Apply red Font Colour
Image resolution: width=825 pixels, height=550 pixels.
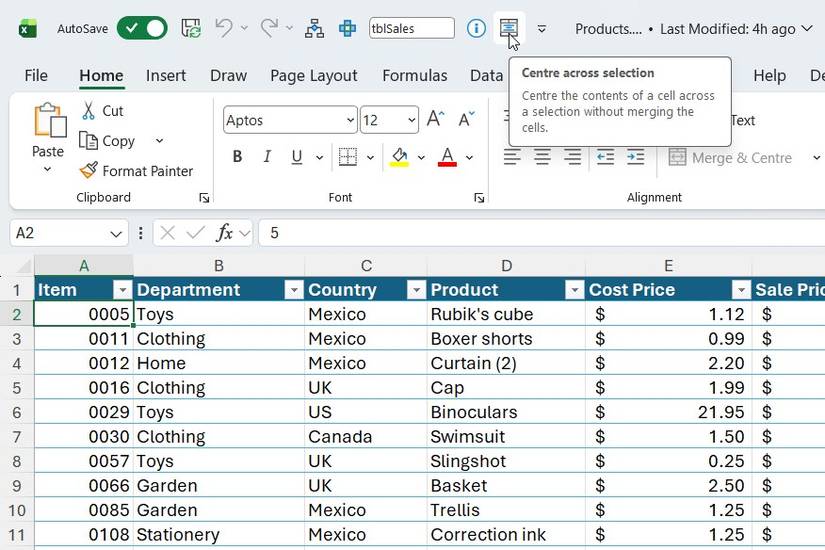pos(447,157)
